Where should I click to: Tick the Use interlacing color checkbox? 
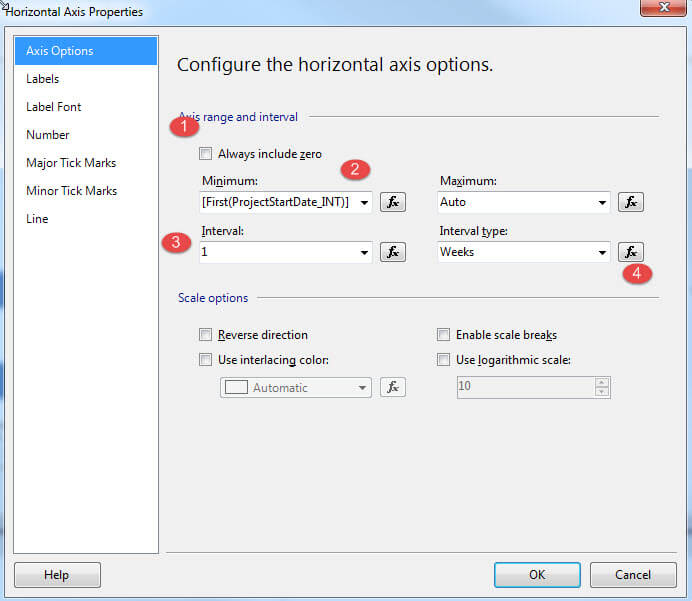click(206, 360)
